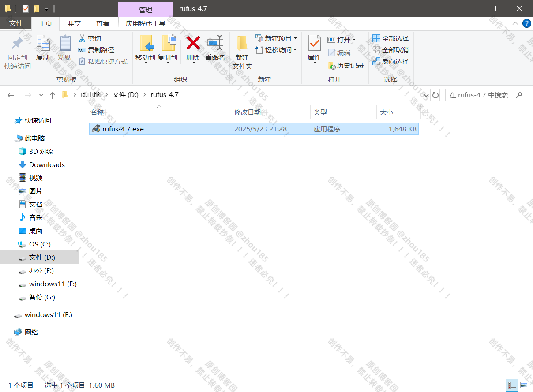Click Pin to Quick Access (固定到快速访问) icon
The width and height of the screenshot is (533, 392).
tap(18, 43)
